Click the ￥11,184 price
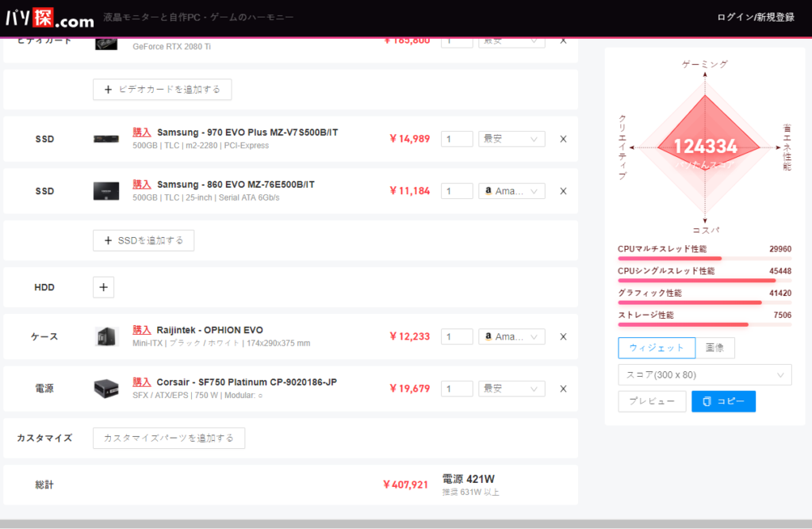The image size is (812, 529). (410, 191)
